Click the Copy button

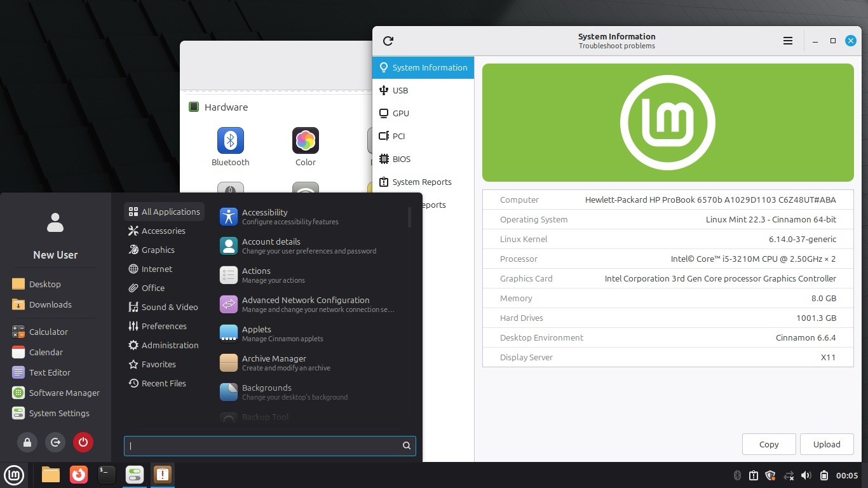(769, 444)
